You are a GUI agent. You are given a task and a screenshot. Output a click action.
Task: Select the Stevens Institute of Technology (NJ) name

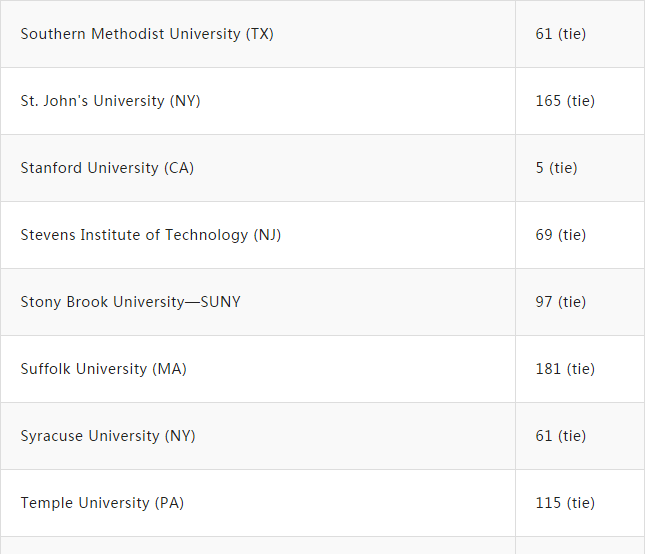click(149, 235)
